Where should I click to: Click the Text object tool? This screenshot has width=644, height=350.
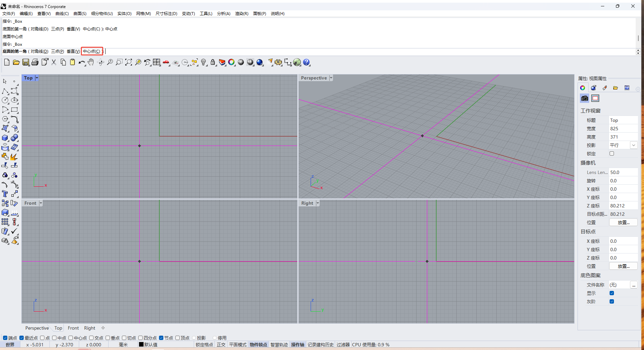(x=5, y=194)
